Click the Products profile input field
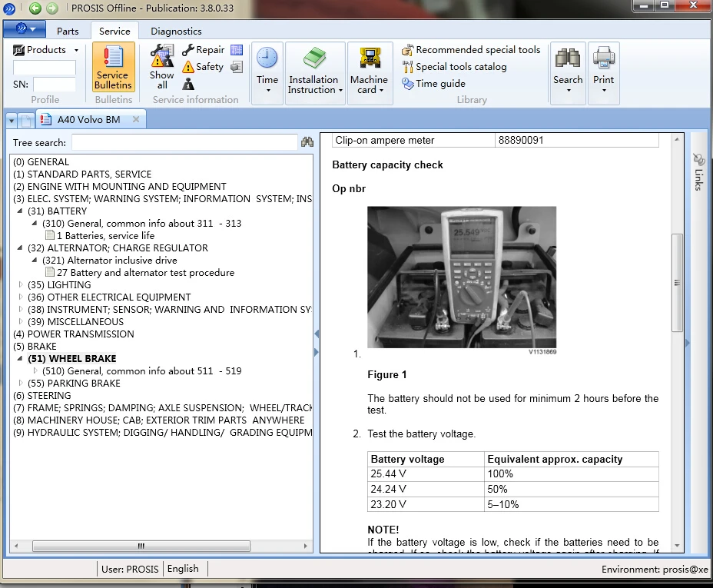This screenshot has width=713, height=588. click(44, 68)
